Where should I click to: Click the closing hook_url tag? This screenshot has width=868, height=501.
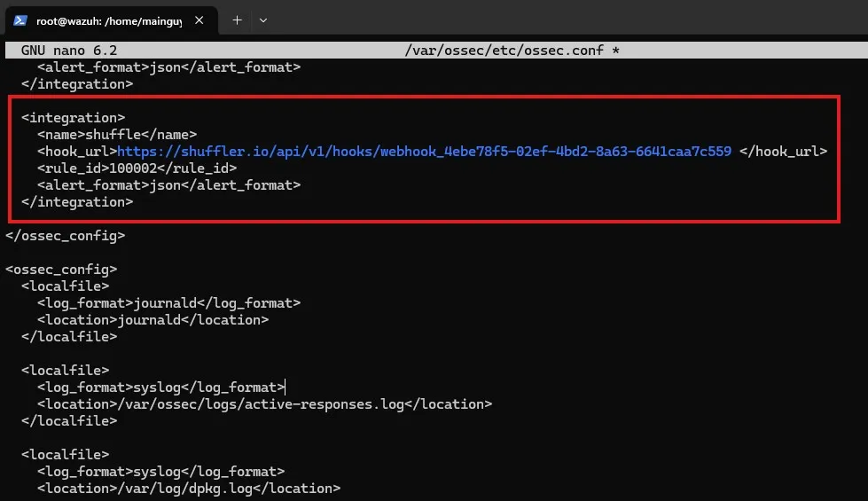click(782, 152)
